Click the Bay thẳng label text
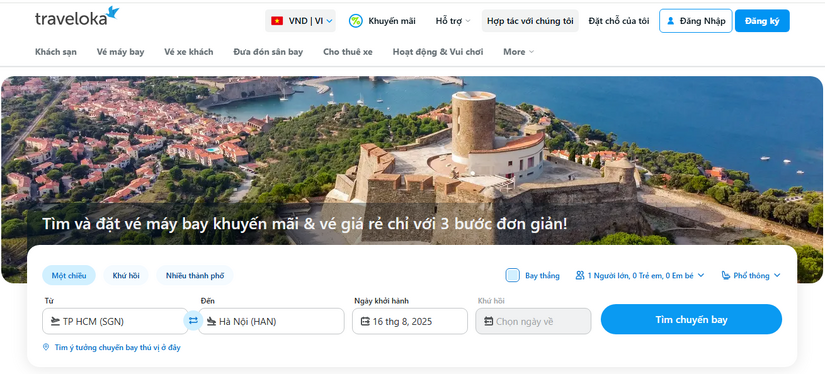This screenshot has width=825, height=374. pos(542,275)
